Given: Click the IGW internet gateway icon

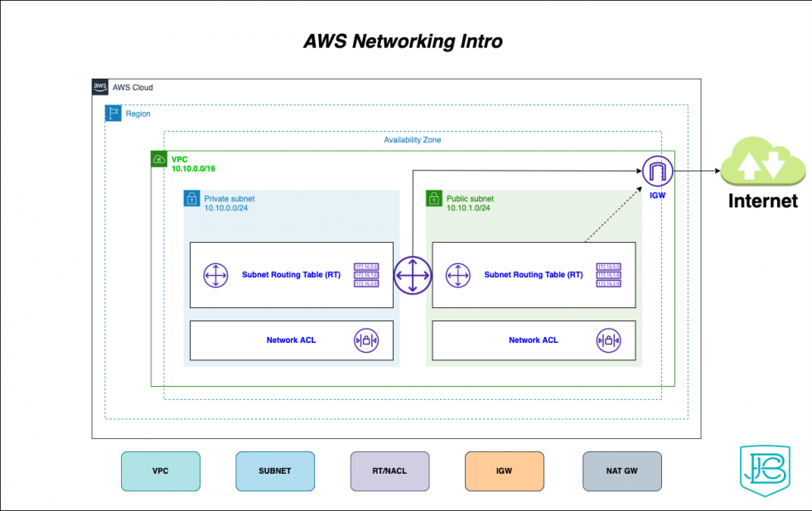Looking at the screenshot, I should pyautogui.click(x=657, y=171).
